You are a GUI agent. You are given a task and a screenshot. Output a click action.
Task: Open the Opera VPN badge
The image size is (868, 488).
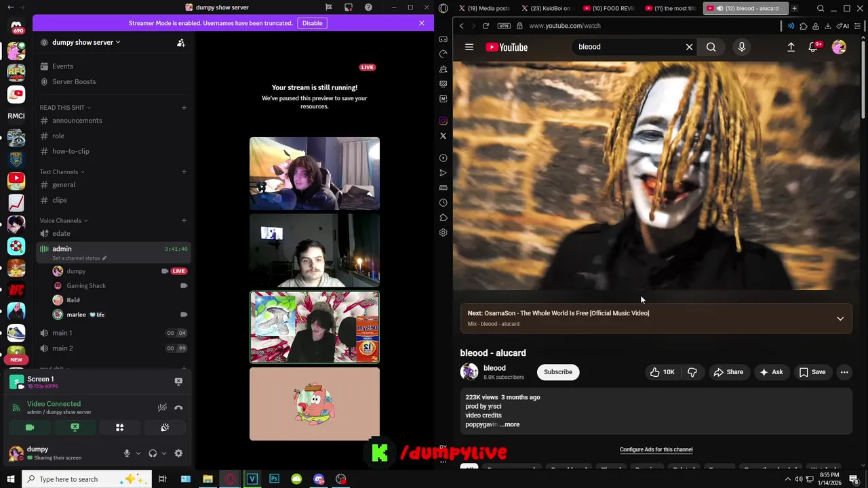[x=504, y=26]
